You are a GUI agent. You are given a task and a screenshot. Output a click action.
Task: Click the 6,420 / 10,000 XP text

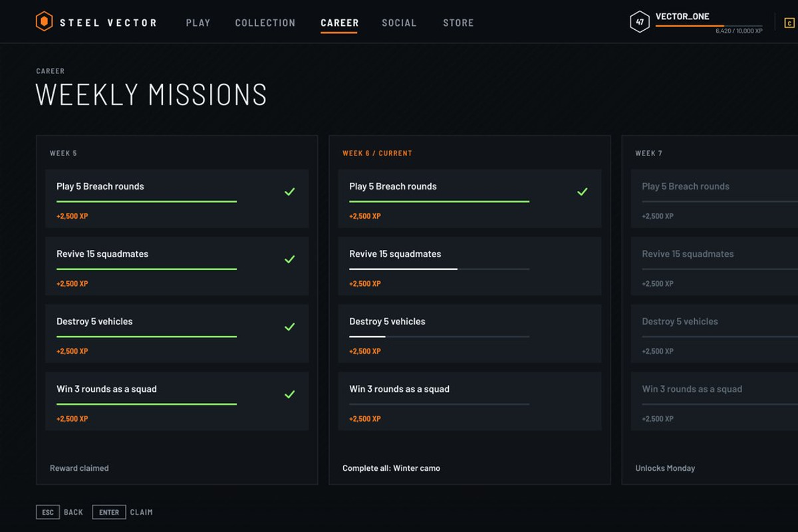[x=739, y=31]
